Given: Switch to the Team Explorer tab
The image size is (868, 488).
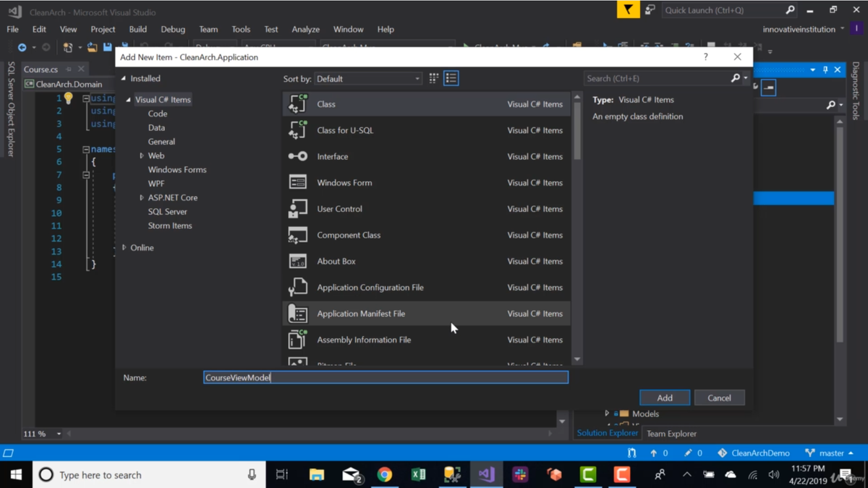Looking at the screenshot, I should pyautogui.click(x=671, y=434).
